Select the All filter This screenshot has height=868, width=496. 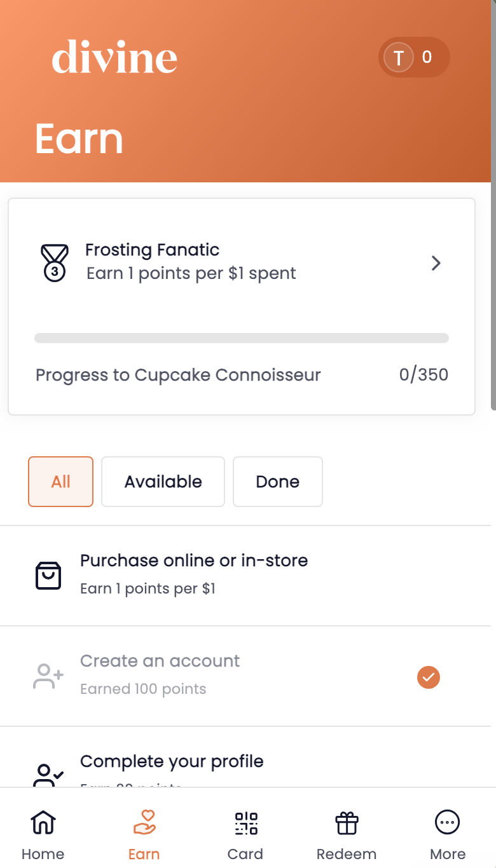point(60,482)
